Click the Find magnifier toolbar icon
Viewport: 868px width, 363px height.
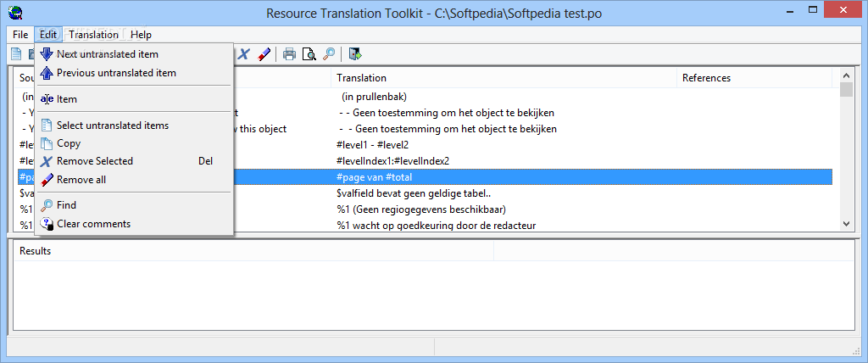coord(329,53)
